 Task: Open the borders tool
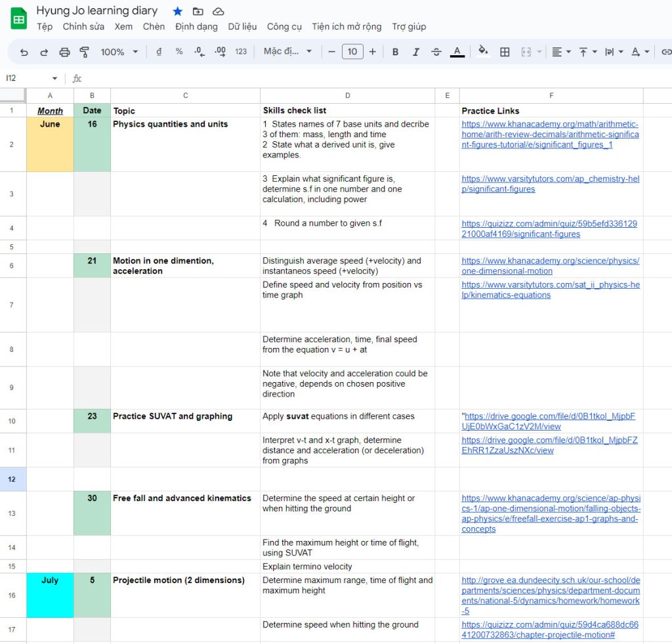click(x=505, y=52)
